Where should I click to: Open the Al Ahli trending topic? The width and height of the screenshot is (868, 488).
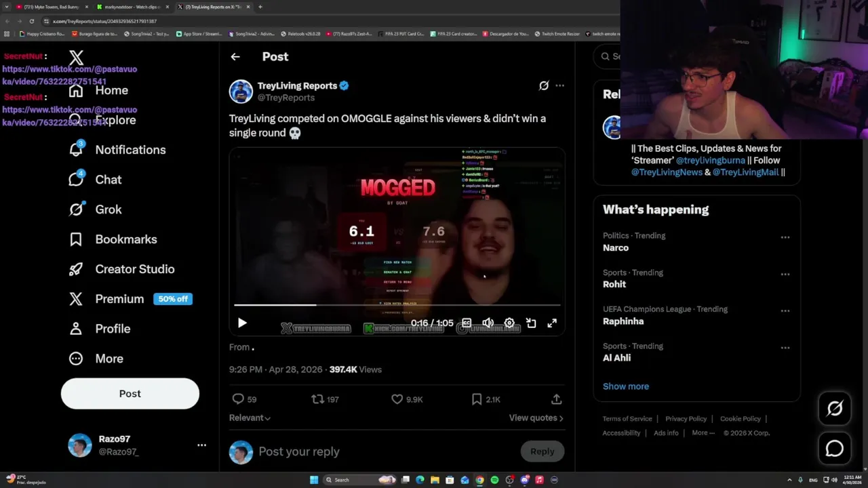tap(617, 358)
